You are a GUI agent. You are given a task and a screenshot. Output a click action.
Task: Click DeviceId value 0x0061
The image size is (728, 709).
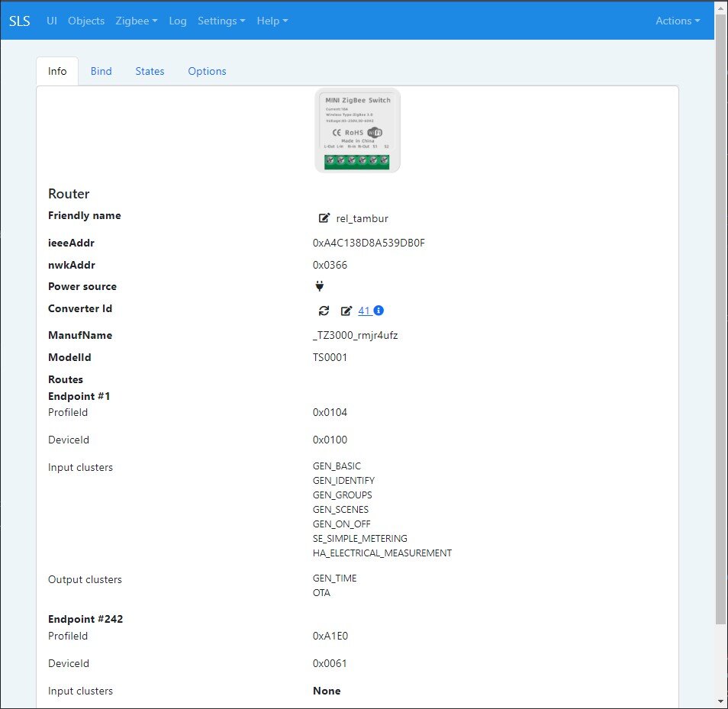330,663
